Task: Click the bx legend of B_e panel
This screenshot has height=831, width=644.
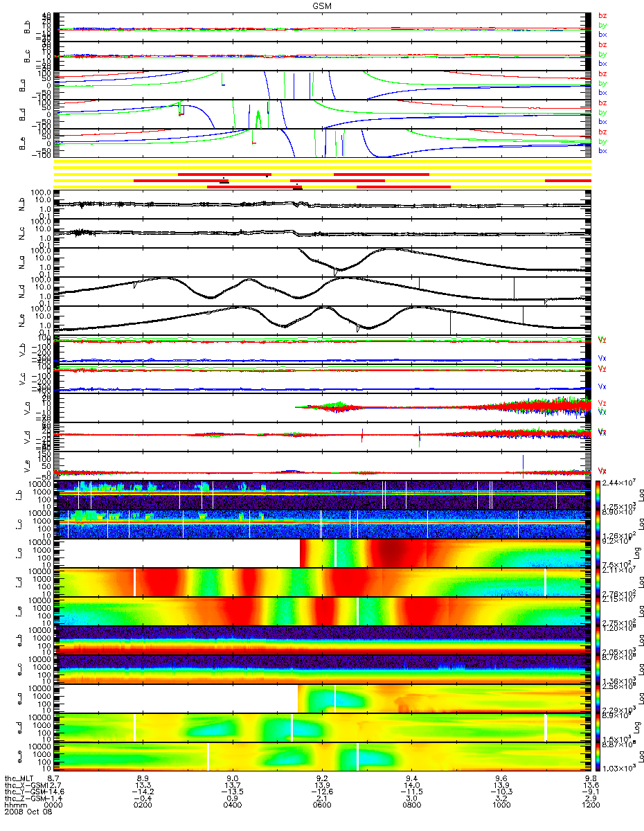Action: [x=602, y=150]
